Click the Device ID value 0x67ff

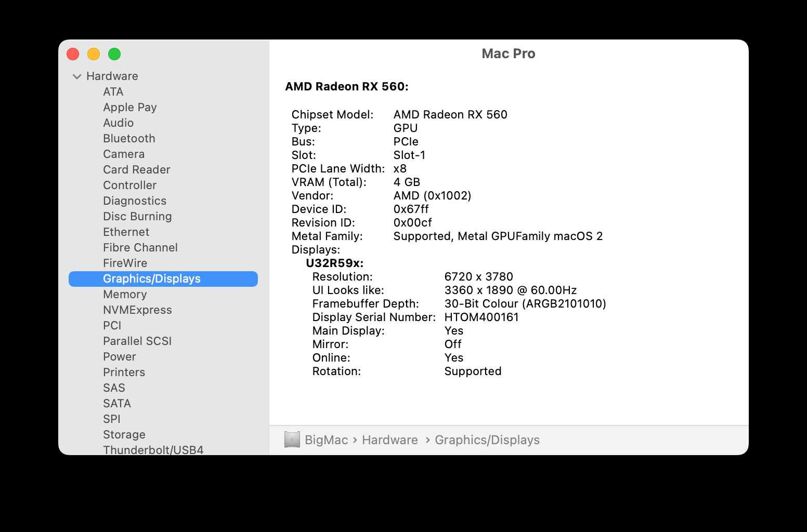pos(411,209)
